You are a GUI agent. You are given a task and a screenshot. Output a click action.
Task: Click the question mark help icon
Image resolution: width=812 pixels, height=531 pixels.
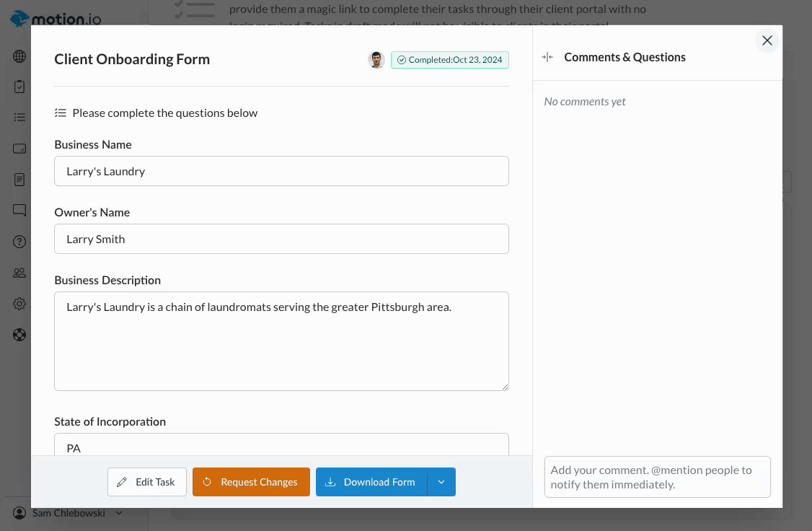click(x=19, y=242)
